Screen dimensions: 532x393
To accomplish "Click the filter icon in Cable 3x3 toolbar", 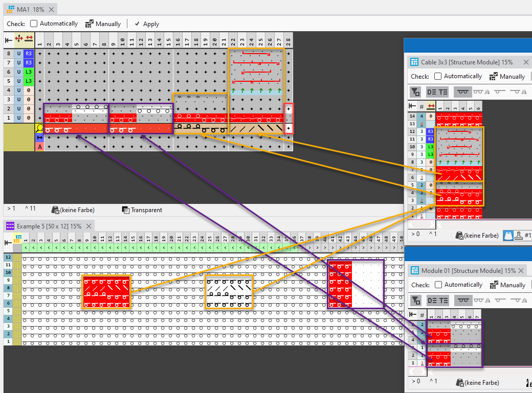I will pyautogui.click(x=416, y=93).
